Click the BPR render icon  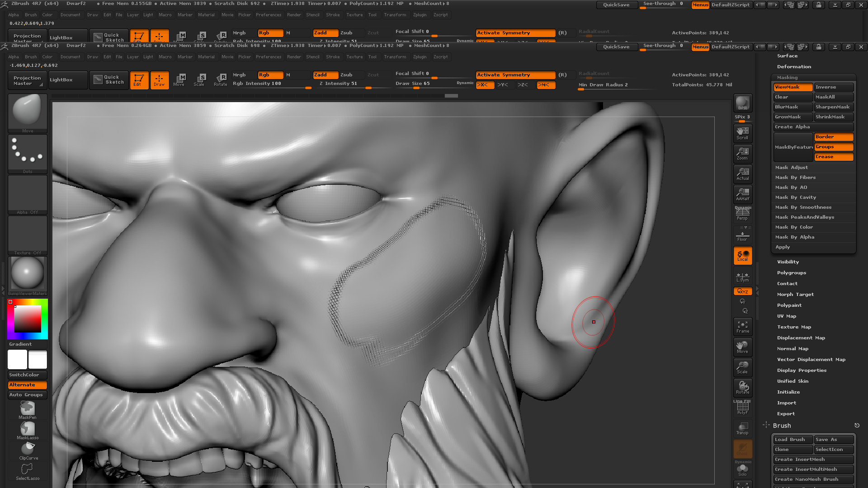coord(742,103)
